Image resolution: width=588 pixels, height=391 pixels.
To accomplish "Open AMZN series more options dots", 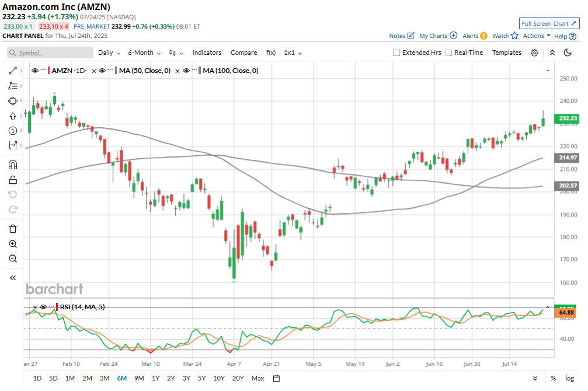I will pyautogui.click(x=43, y=69).
